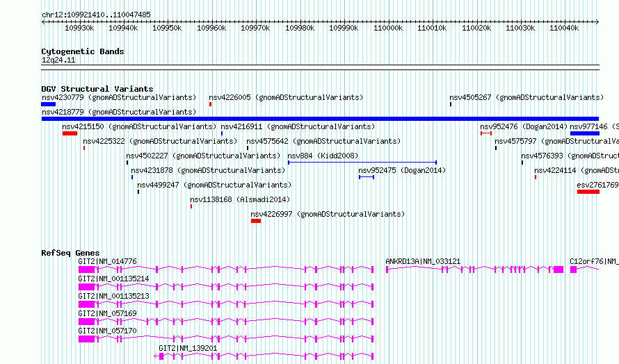Screen dimensions: 619x364
Task: Click the blue span under nsv952475
Action: click(x=367, y=177)
